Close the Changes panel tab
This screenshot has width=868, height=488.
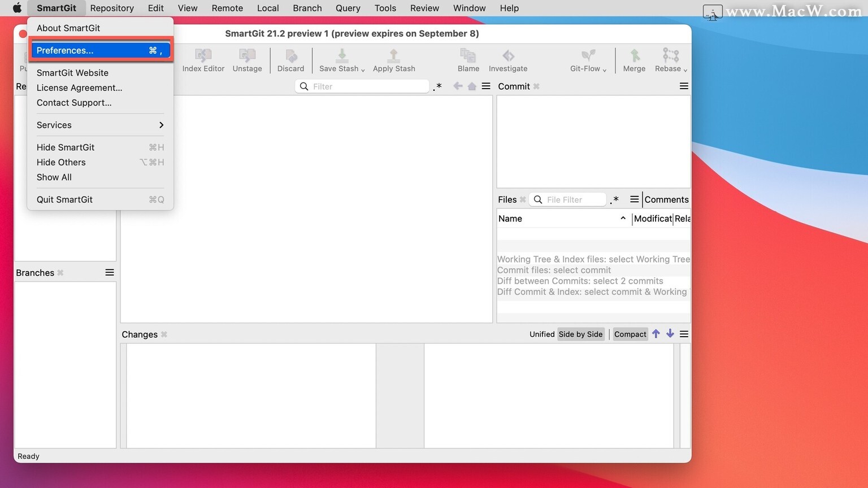click(x=164, y=334)
